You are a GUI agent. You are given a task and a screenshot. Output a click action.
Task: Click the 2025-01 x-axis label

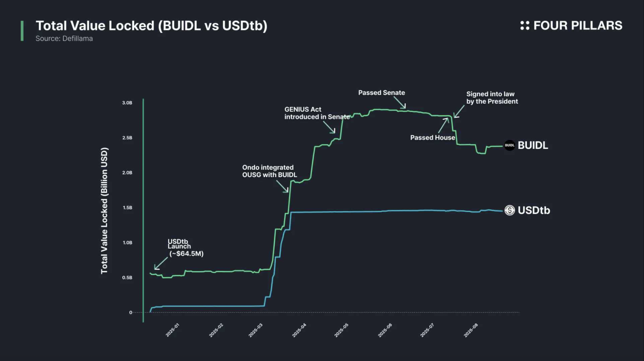pos(172,330)
